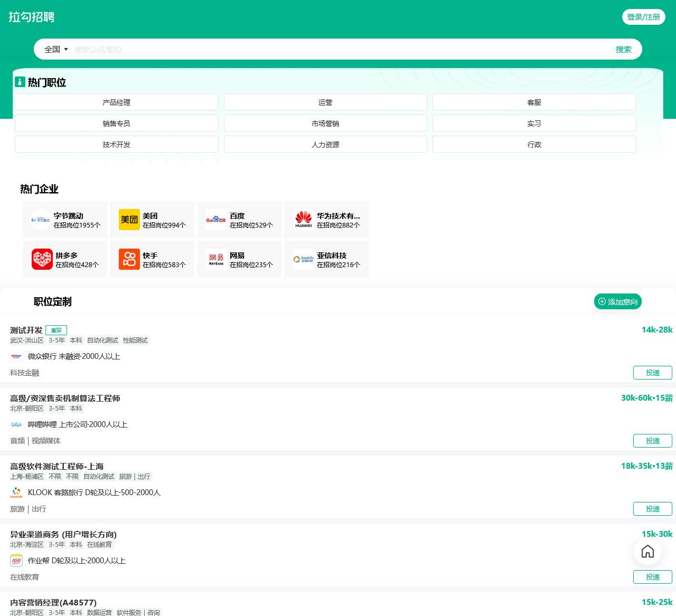
Task: Open the 高级软件测试工程师-上海 job listing
Action: [57, 467]
